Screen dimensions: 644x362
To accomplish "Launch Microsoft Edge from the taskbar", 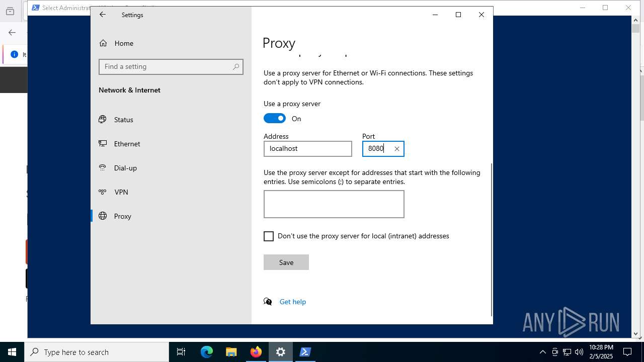I will click(x=207, y=352).
